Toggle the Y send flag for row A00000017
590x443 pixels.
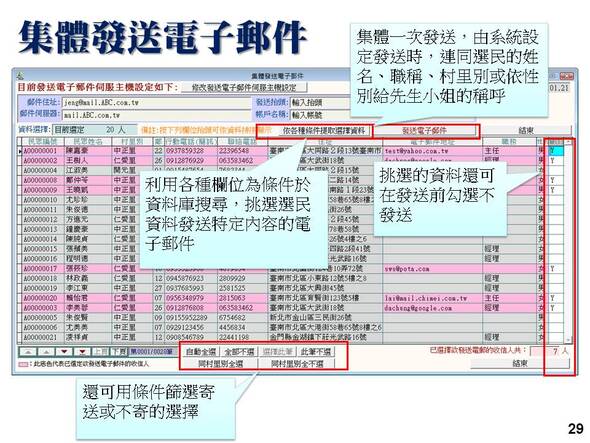pos(556,268)
